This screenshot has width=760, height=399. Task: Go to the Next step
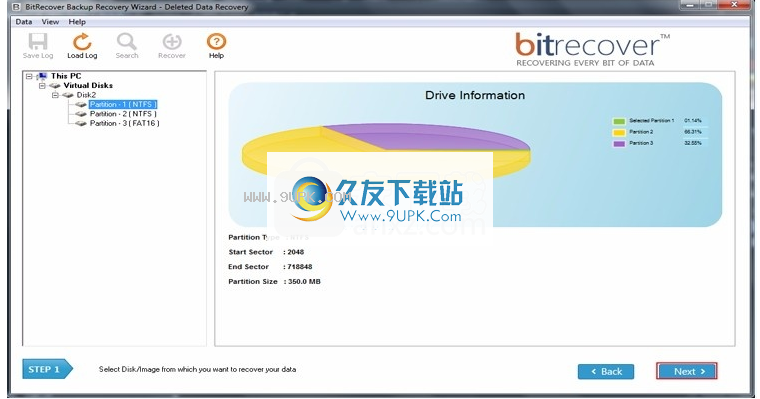tap(686, 371)
